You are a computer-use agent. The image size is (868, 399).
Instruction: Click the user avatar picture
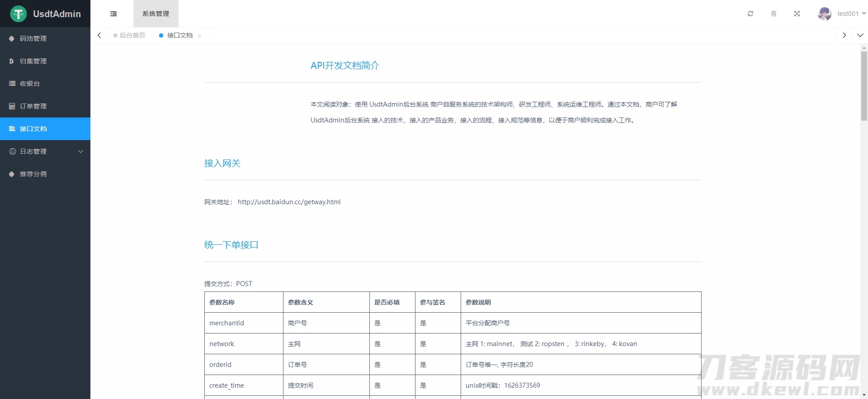(x=824, y=14)
